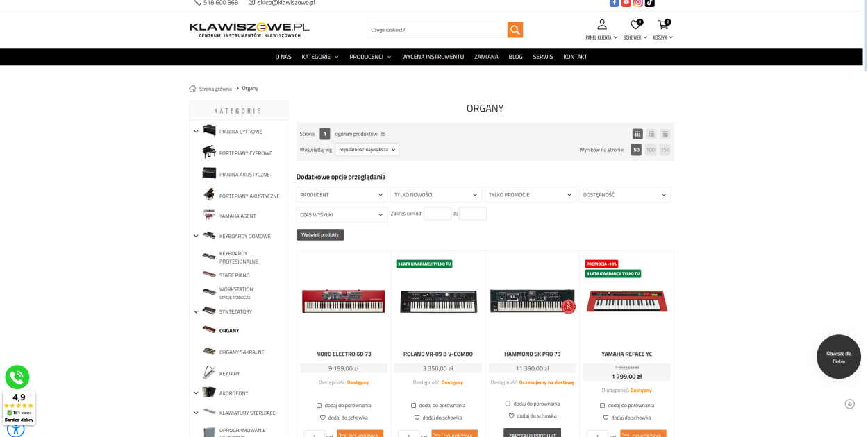
Task: Open Organy Sakralne category link
Action: 242,352
